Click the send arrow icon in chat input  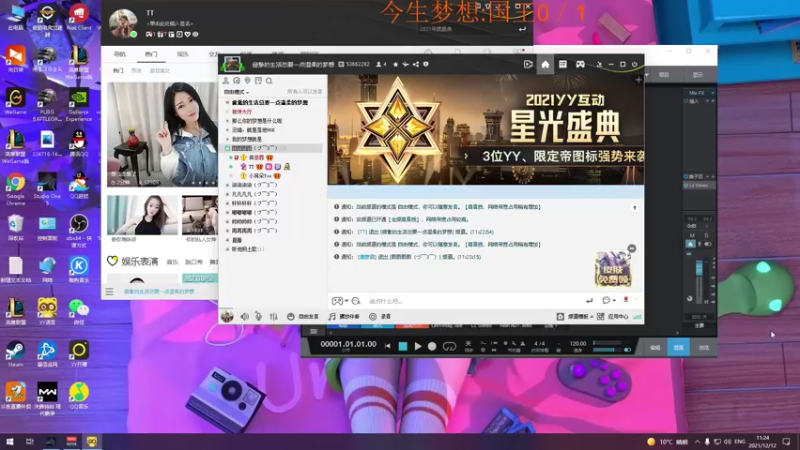[x=589, y=301]
